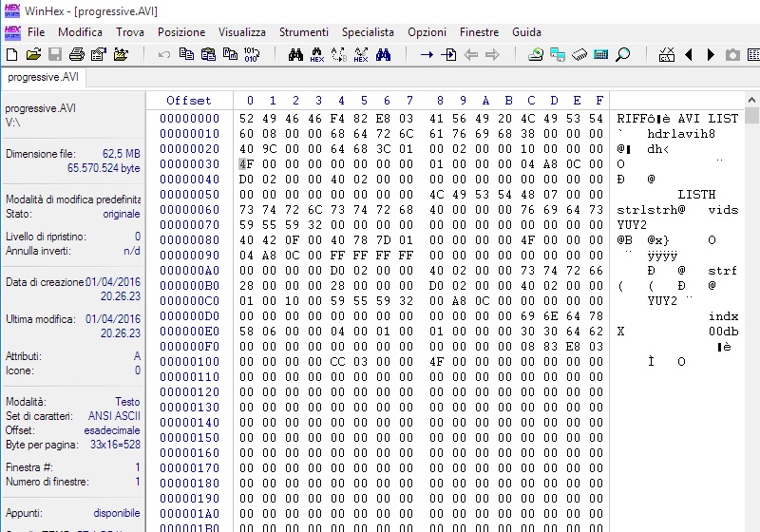This screenshot has width=760, height=532.
Task: Open the Finestre menu
Action: (x=480, y=32)
